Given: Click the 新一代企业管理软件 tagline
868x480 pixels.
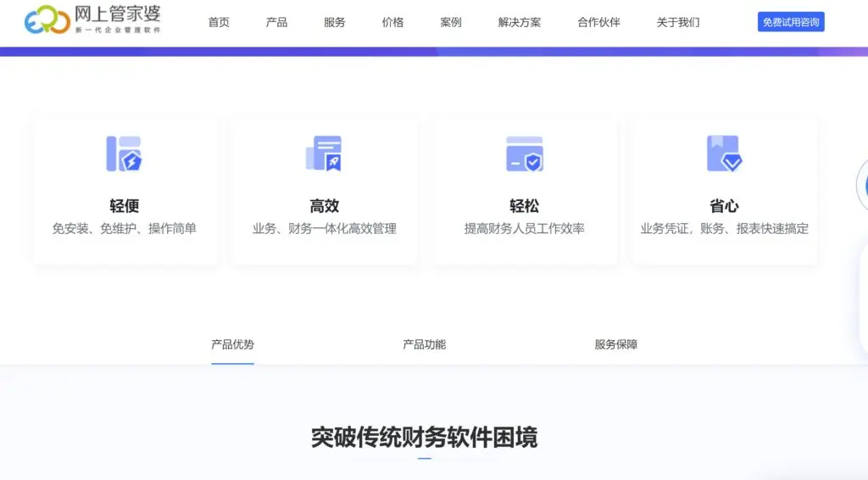Looking at the screenshot, I should 118,30.
